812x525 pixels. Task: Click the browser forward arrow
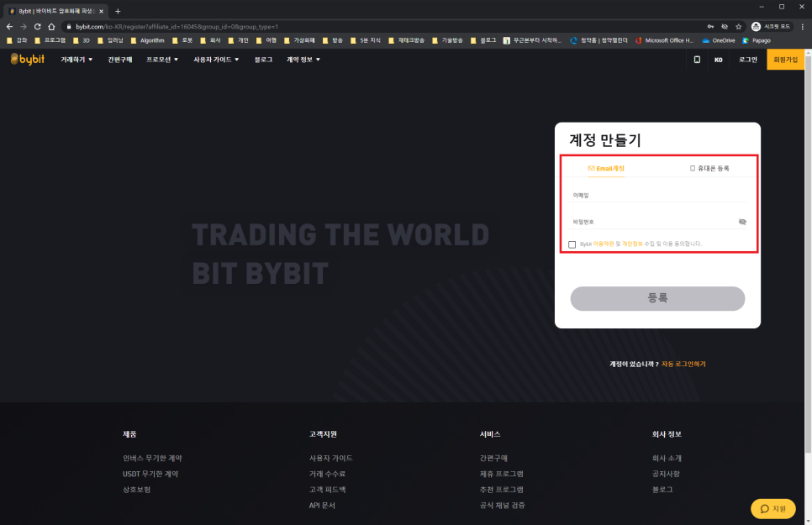24,26
